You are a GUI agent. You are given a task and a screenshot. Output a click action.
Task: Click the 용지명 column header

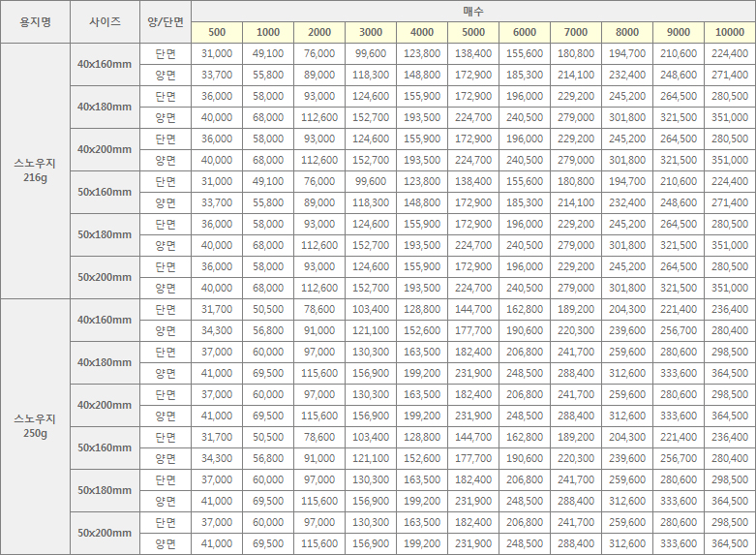coord(35,21)
